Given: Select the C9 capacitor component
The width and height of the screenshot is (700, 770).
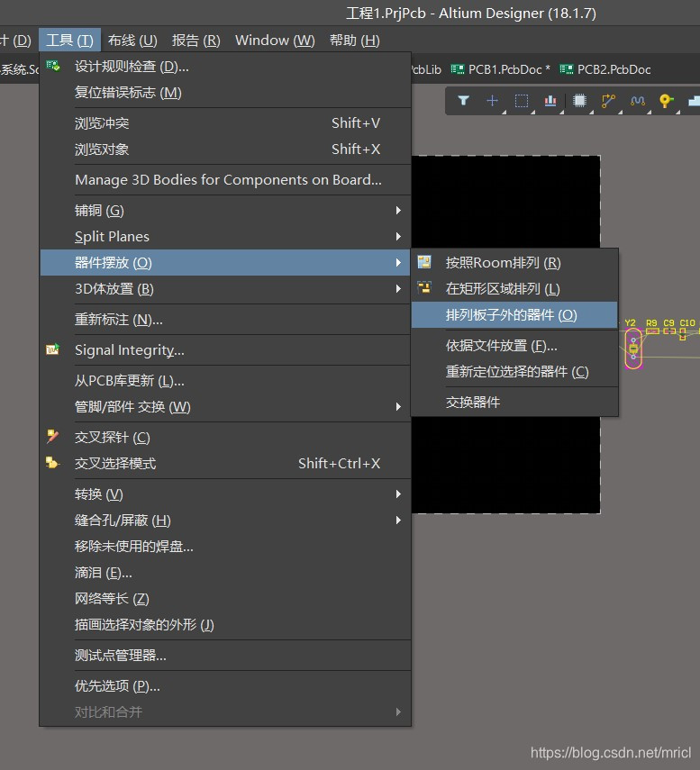Looking at the screenshot, I should tap(669, 331).
